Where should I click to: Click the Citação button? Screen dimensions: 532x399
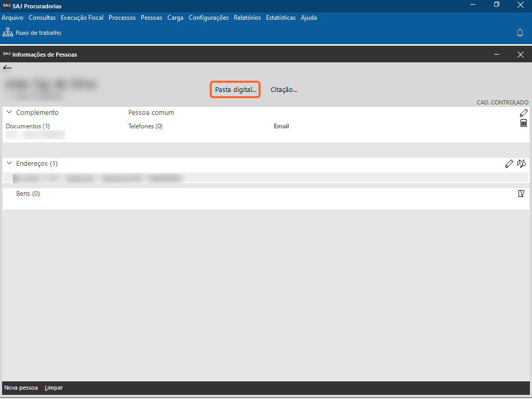tap(284, 89)
